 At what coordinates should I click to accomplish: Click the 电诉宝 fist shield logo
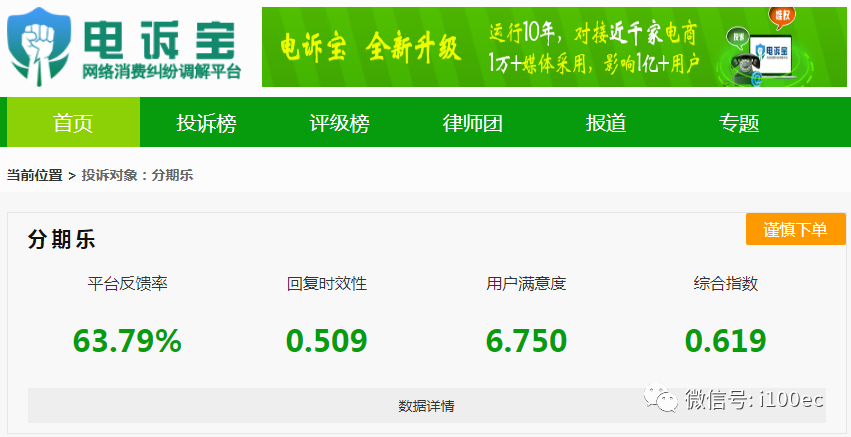click(x=38, y=47)
